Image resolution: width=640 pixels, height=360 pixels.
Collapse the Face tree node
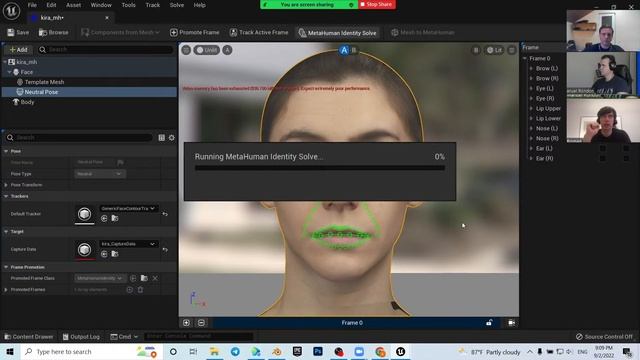(9, 72)
